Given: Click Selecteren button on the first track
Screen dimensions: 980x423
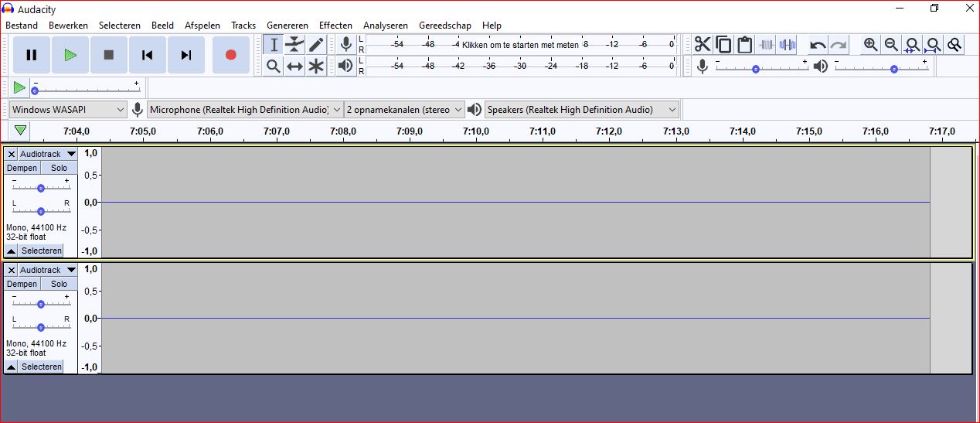Looking at the screenshot, I should (41, 251).
